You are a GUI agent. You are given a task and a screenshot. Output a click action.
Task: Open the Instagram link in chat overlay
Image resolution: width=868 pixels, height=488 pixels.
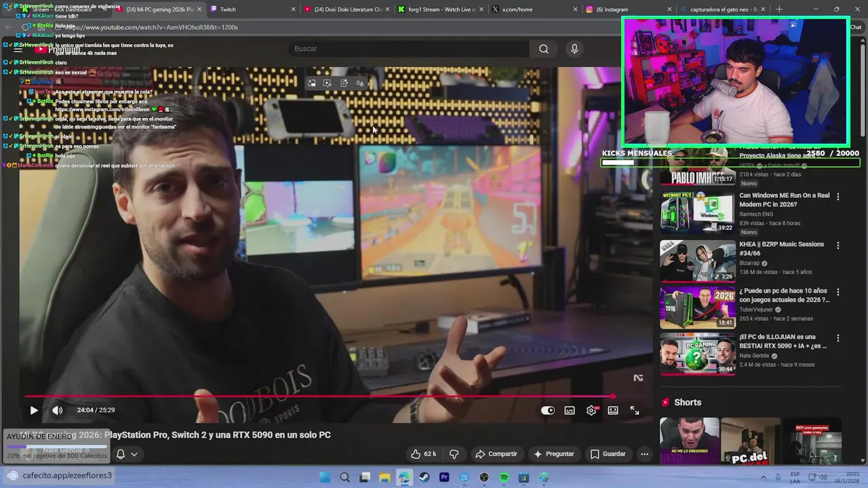[x=102, y=109]
